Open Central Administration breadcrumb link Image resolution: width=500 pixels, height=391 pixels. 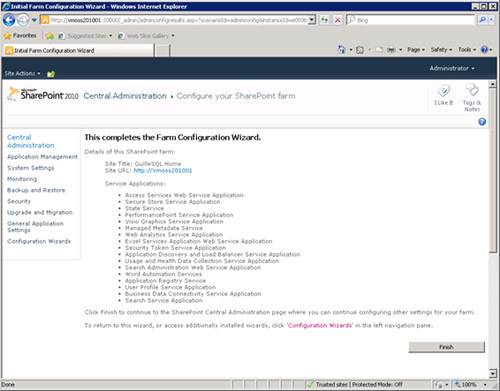click(x=125, y=96)
